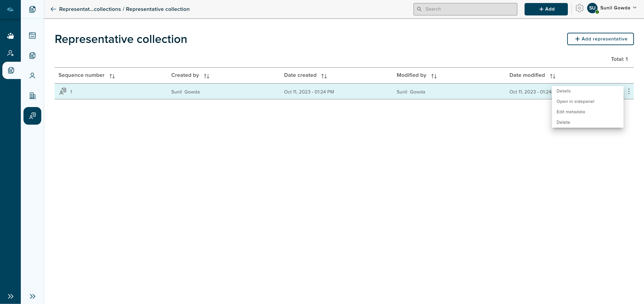Select Details from context menu

564,91
